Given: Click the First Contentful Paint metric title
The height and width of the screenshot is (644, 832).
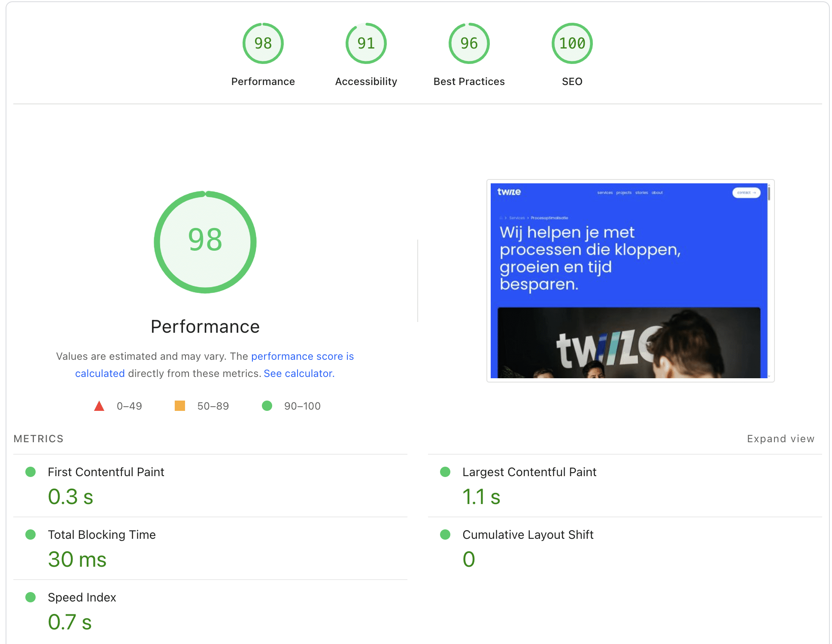Looking at the screenshot, I should (106, 472).
